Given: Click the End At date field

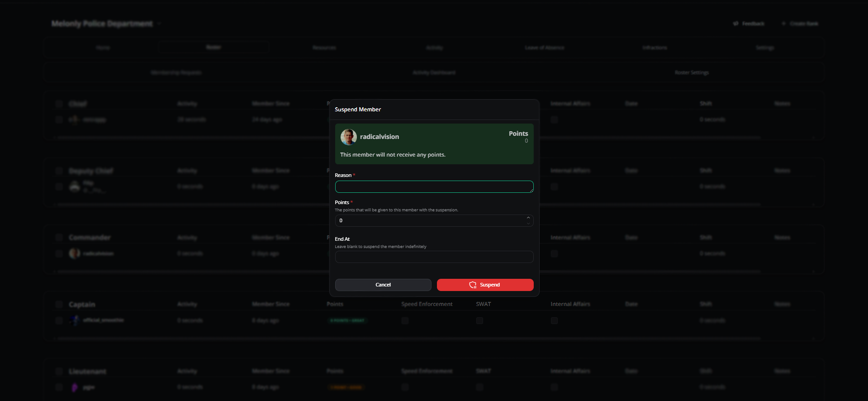Looking at the screenshot, I should tap(434, 257).
